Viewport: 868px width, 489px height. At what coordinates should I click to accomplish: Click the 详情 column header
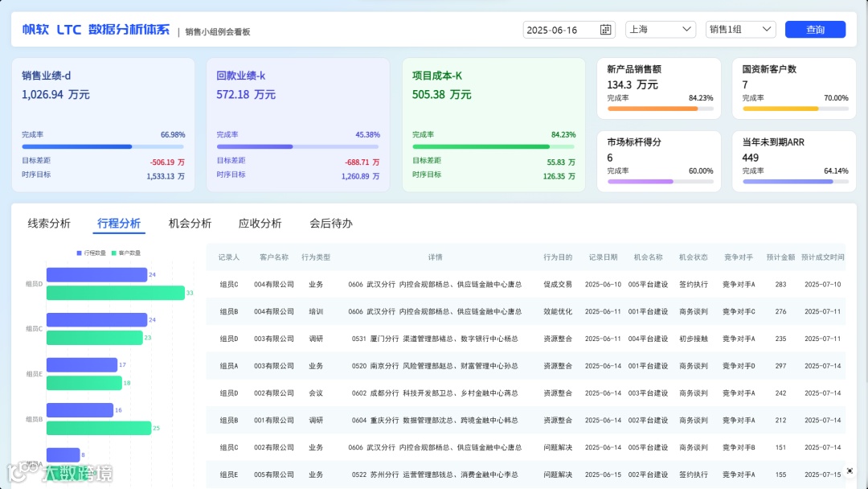[435, 257]
